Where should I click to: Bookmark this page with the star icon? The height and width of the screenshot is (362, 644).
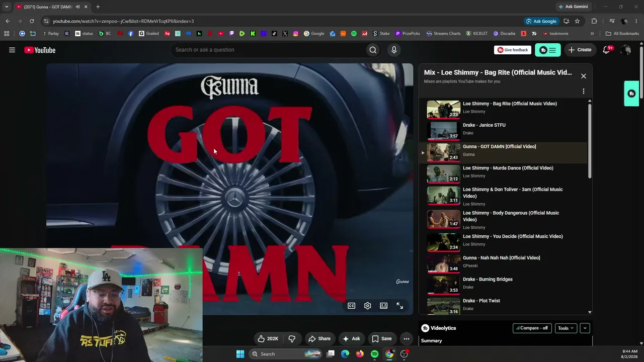(577, 21)
